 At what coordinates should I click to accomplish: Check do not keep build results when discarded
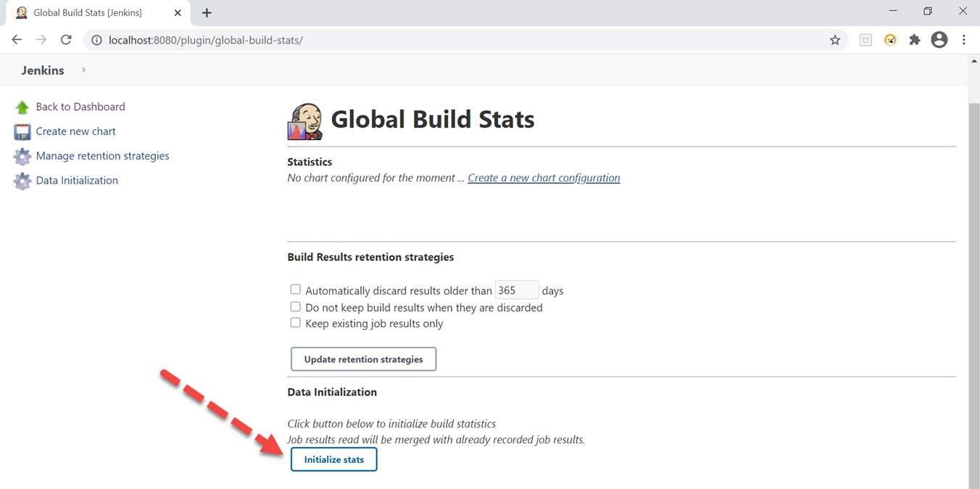(x=295, y=306)
